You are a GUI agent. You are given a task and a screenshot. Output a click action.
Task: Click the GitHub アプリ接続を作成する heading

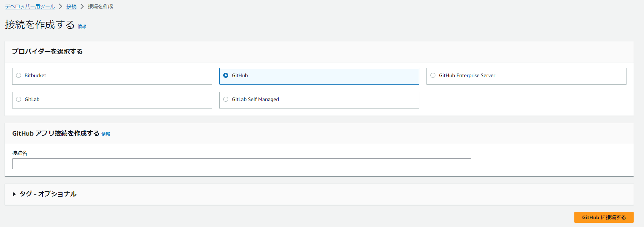(x=56, y=133)
